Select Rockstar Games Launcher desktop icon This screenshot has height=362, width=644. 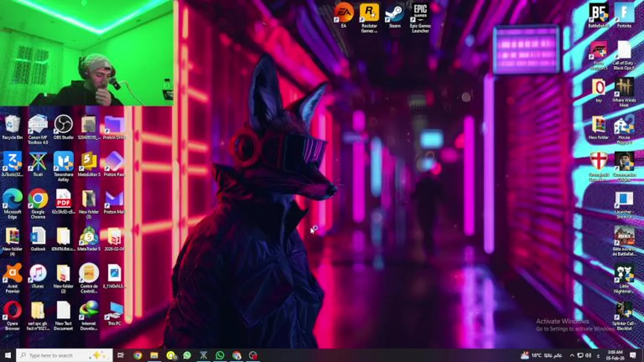click(x=369, y=18)
